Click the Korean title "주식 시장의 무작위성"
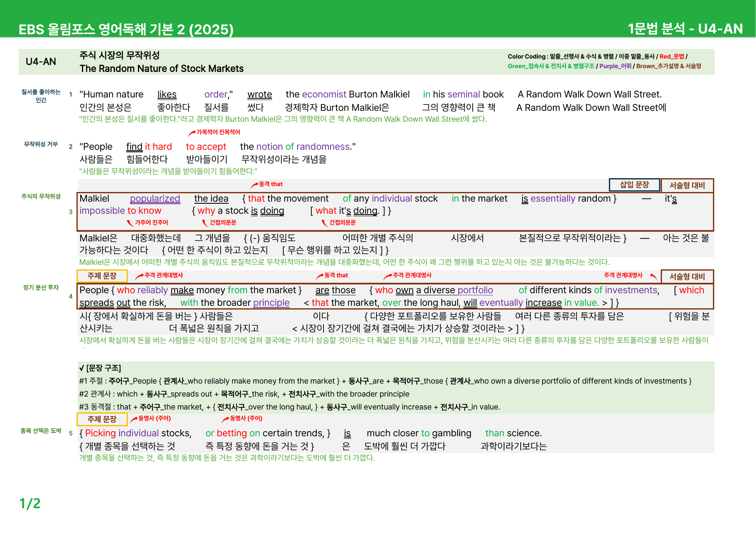This screenshot has width=756, height=535. click(120, 55)
